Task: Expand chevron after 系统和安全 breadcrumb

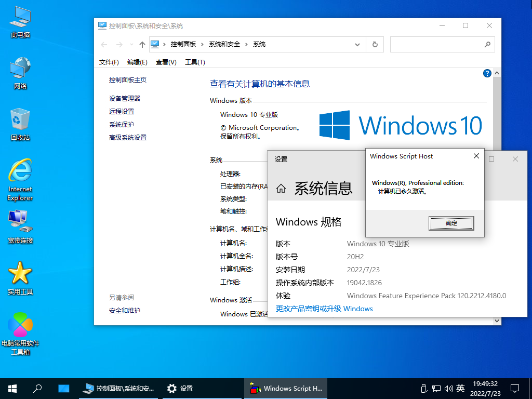Action: click(x=246, y=45)
